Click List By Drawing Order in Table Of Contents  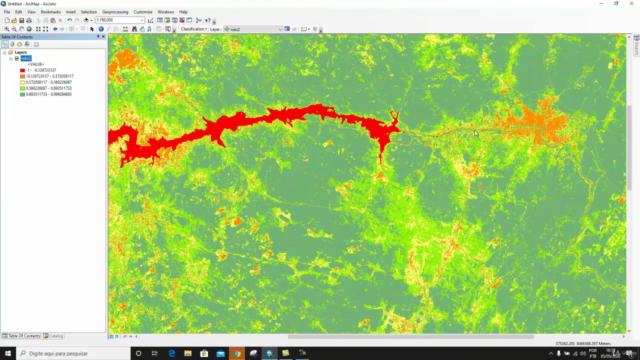(5, 44)
